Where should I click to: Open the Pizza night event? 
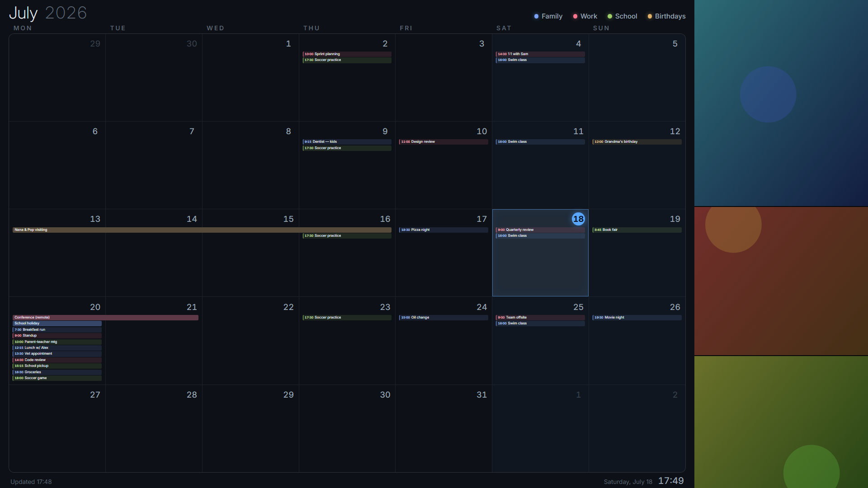tap(443, 230)
